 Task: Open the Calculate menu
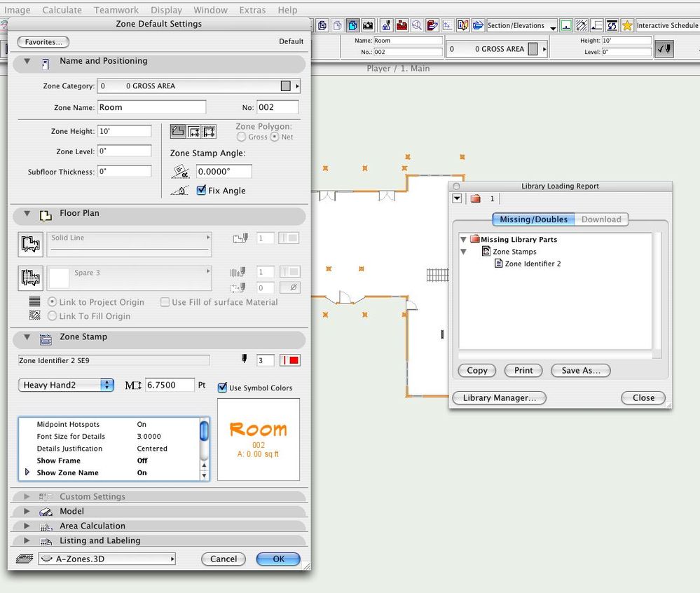coord(62,10)
